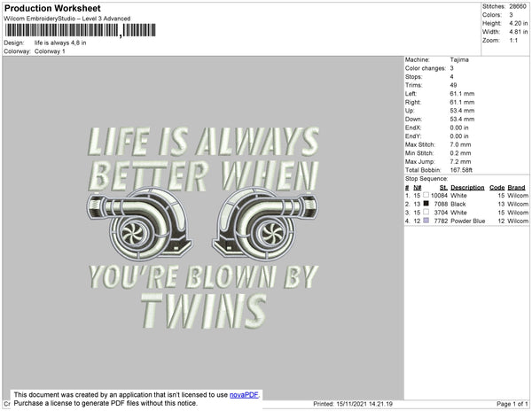Click the Total Bobbin value 167.58ft

point(461,170)
